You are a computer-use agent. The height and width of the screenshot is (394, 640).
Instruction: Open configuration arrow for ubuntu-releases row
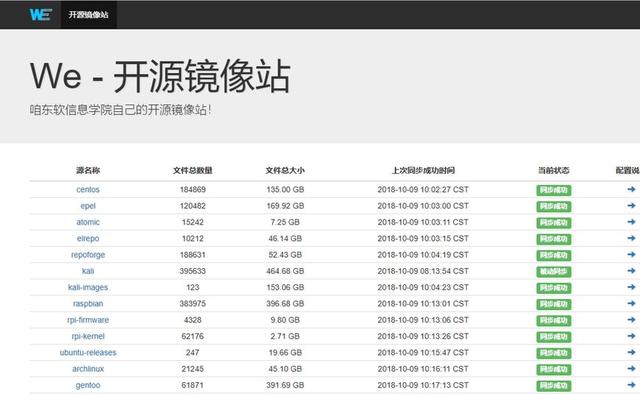[x=631, y=352]
